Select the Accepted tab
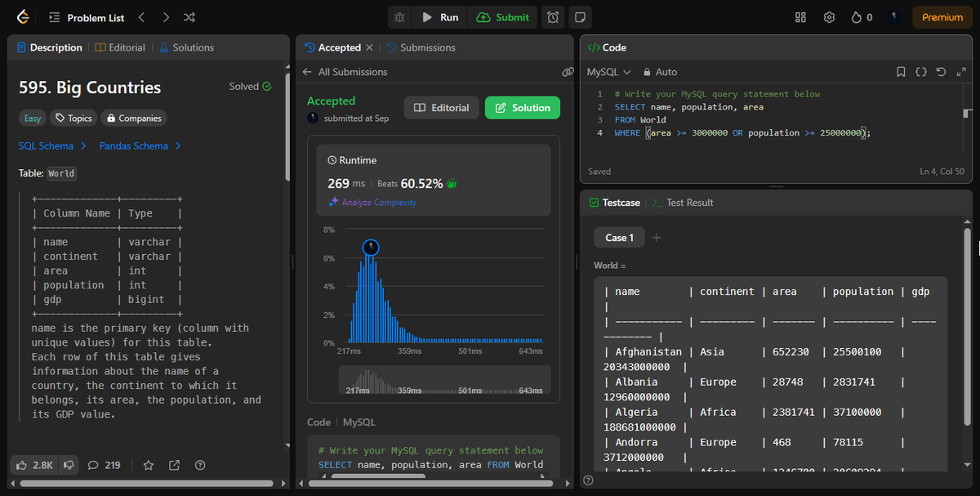Screen dimensions: 980x496 point(332,47)
